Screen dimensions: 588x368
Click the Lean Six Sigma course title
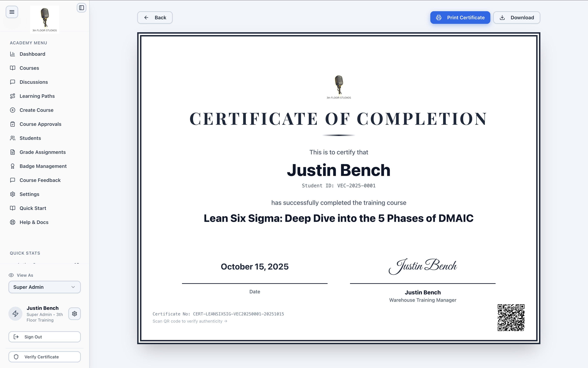pyautogui.click(x=339, y=218)
